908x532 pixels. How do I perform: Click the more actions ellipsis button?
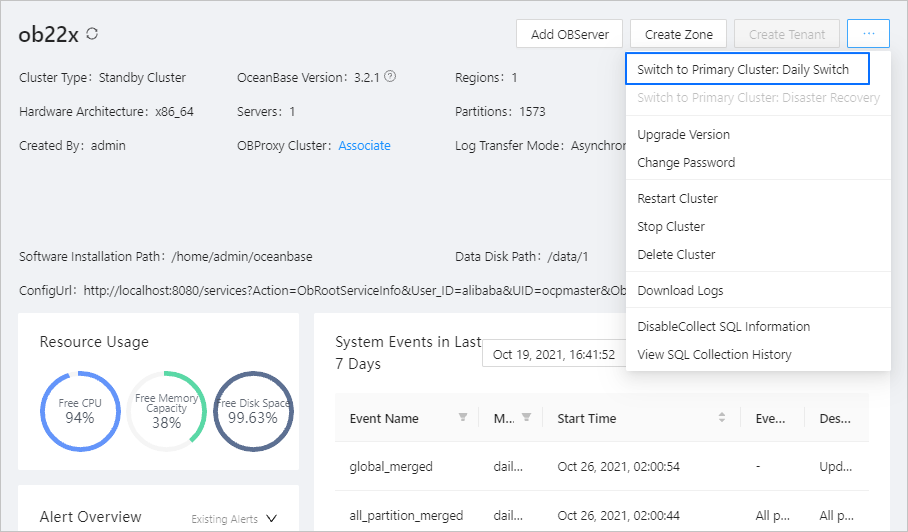(x=868, y=34)
